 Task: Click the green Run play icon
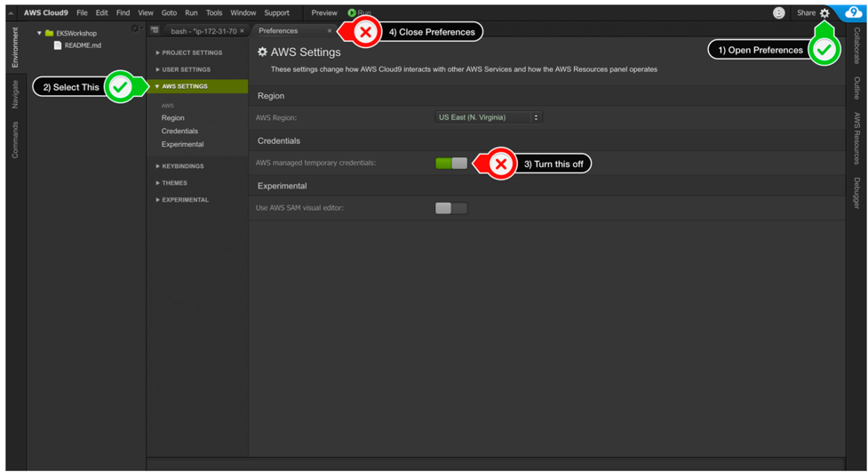click(352, 12)
